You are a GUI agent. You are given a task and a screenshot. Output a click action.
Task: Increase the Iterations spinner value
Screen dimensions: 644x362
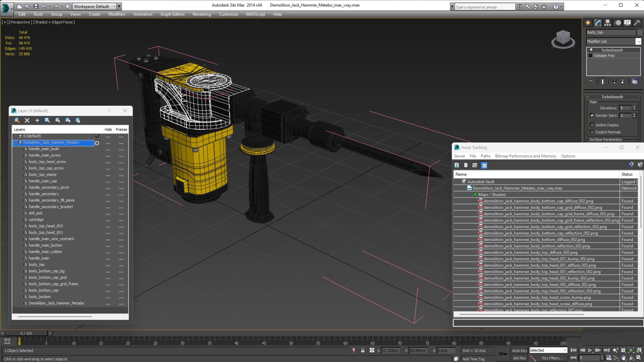coord(634,107)
